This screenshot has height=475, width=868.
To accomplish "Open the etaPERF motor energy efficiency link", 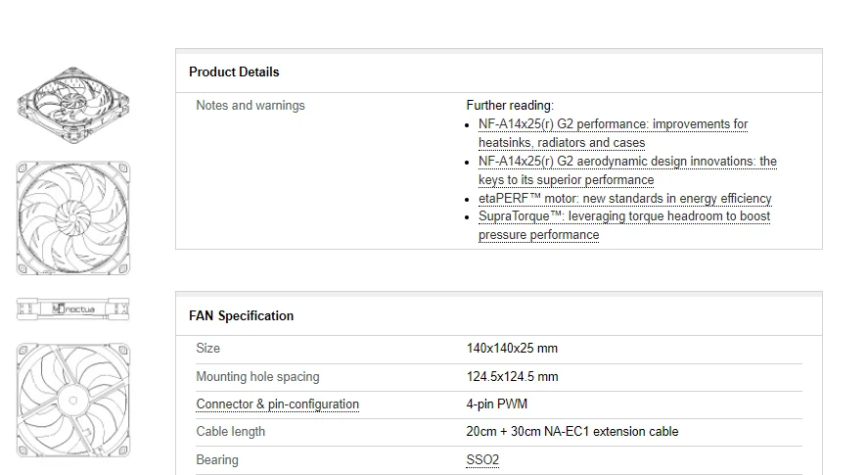I will point(624,198).
